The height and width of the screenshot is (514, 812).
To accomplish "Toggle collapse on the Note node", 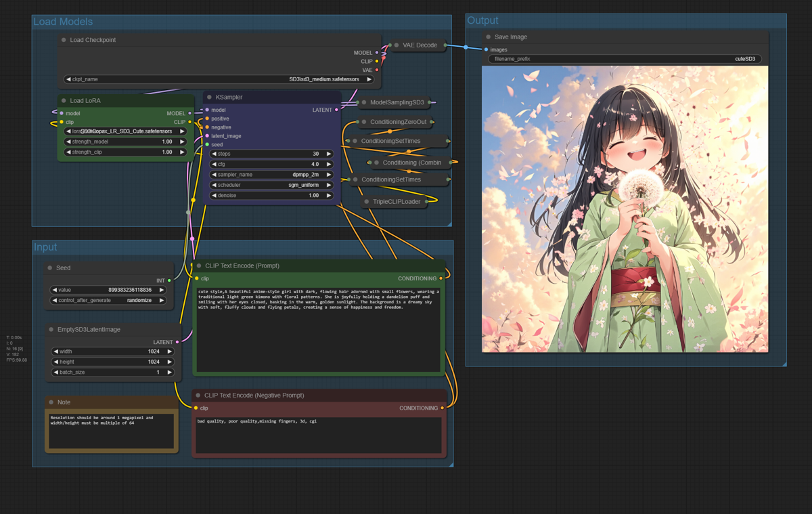I will (x=51, y=402).
